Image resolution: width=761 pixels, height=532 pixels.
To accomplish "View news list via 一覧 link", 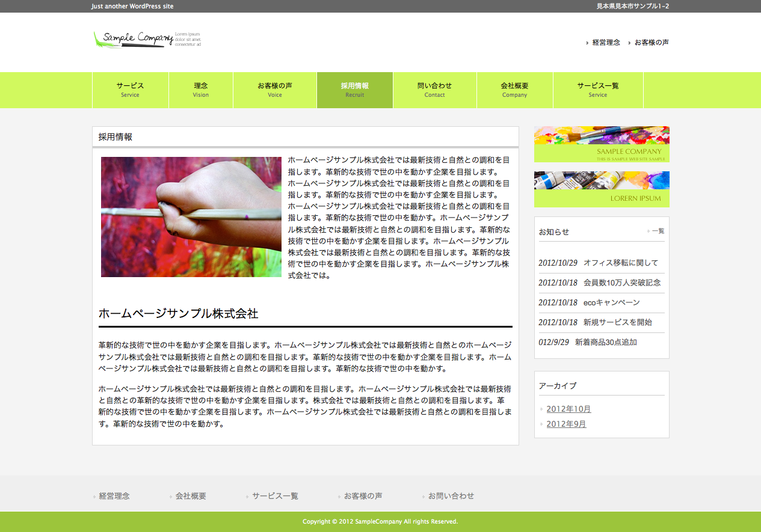I will (658, 231).
